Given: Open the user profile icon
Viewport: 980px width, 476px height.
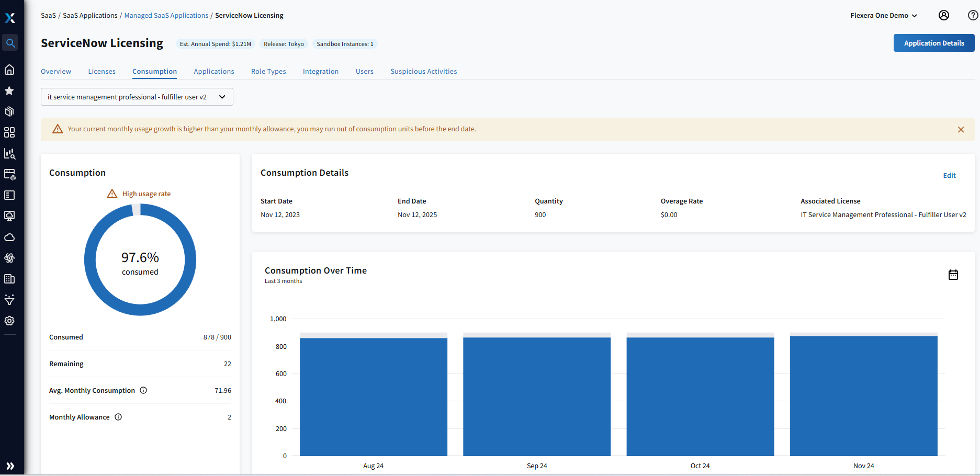Looking at the screenshot, I should tap(943, 15).
